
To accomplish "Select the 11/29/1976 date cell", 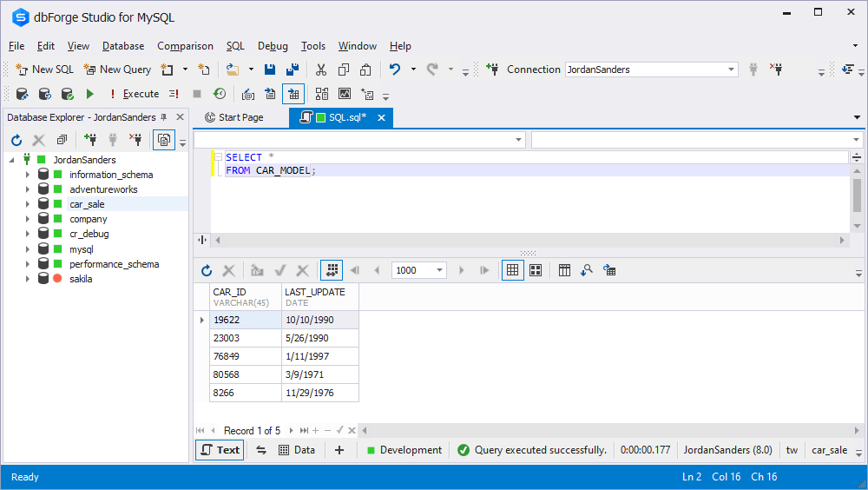I will pos(320,393).
